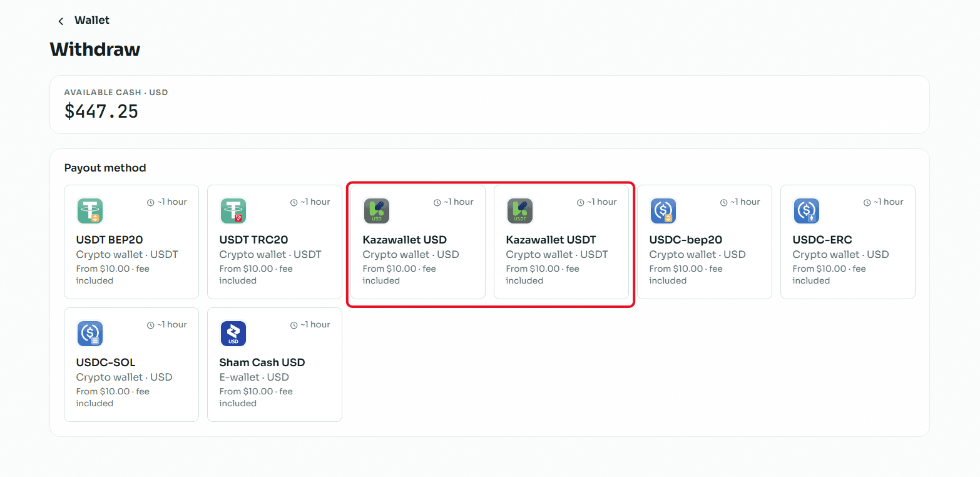Click '~1 hour' on the USDC-ERC card
This screenshot has width=980, height=477.
888,202
